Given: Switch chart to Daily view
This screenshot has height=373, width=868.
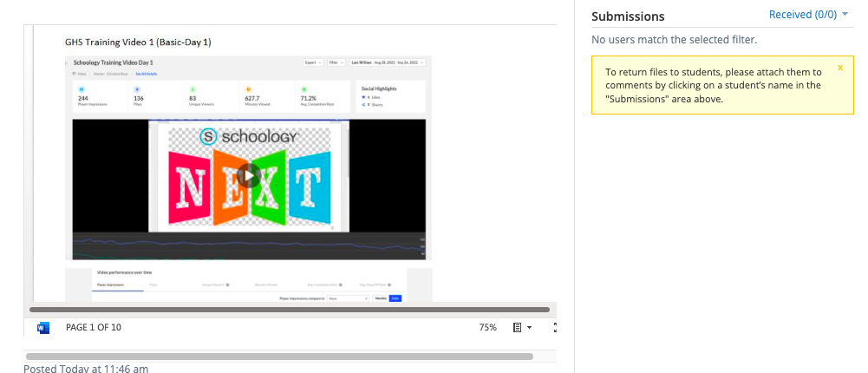Looking at the screenshot, I should coord(395,298).
